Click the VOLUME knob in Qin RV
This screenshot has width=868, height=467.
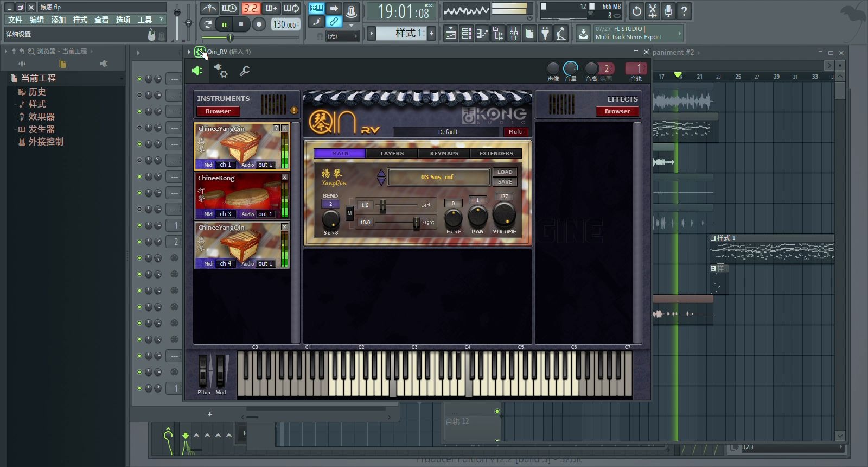pyautogui.click(x=504, y=215)
